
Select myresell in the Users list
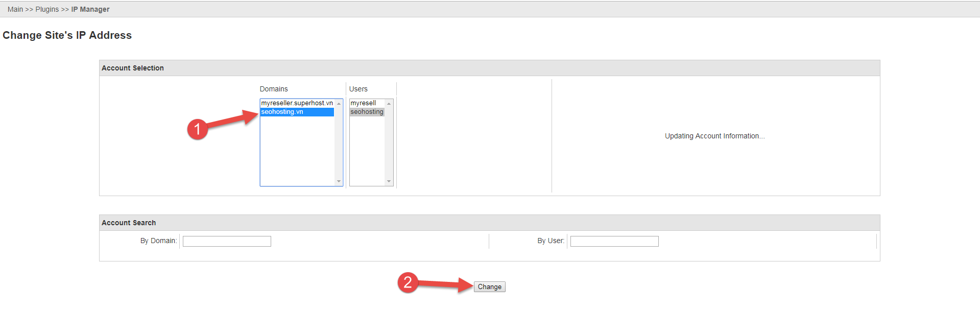tap(363, 103)
